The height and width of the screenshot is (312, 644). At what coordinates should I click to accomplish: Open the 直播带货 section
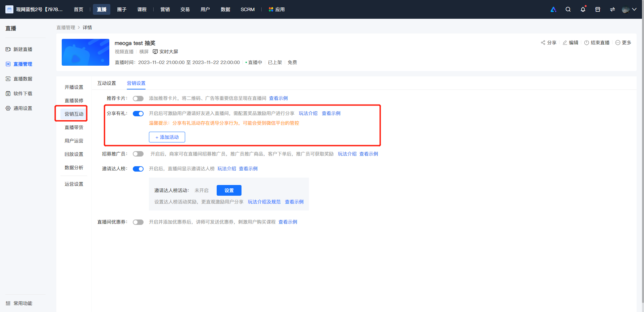74,127
